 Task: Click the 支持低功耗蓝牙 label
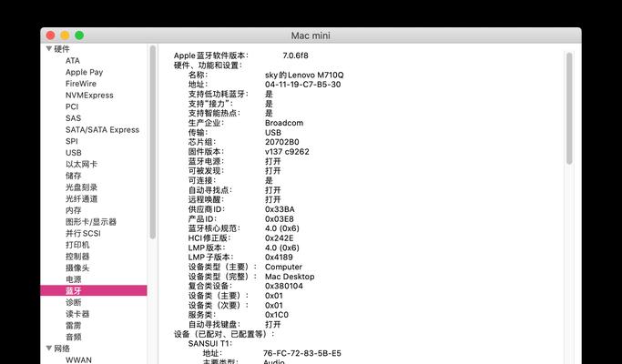coord(218,94)
